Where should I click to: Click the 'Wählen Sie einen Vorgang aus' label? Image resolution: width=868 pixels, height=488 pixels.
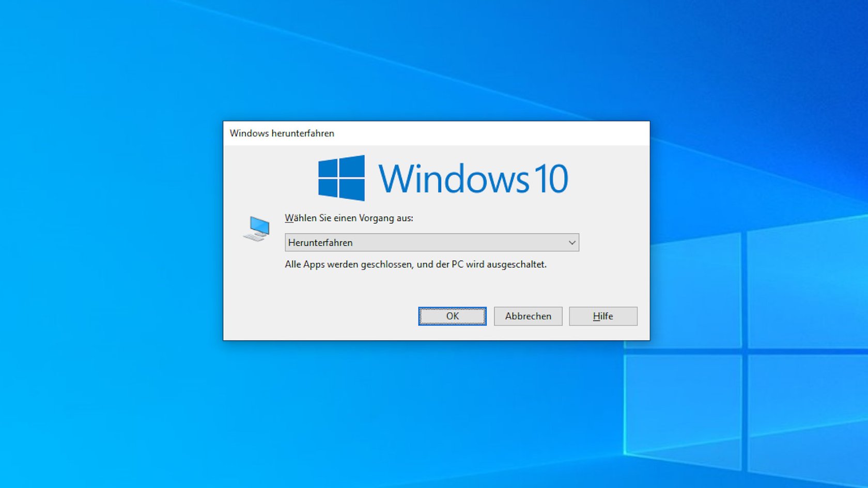349,218
